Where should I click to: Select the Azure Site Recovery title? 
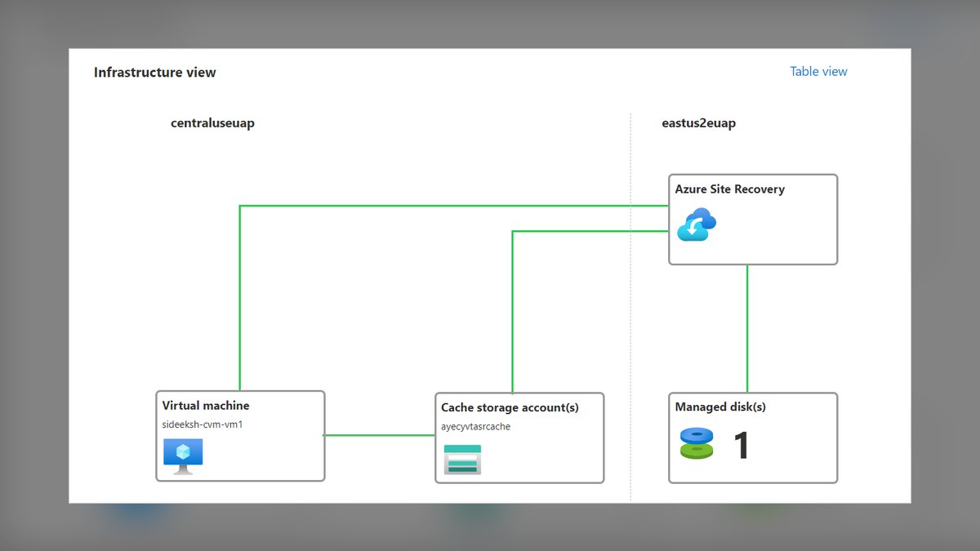point(729,189)
